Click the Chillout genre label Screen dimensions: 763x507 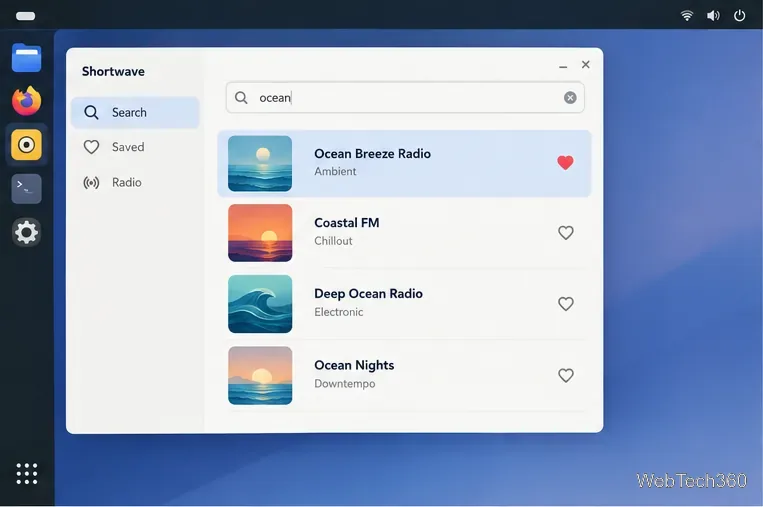(333, 241)
